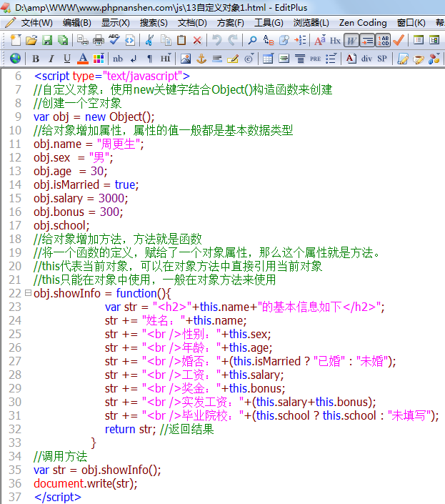Insert a paragraph tag
The image size is (445, 504).
(x=149, y=59)
